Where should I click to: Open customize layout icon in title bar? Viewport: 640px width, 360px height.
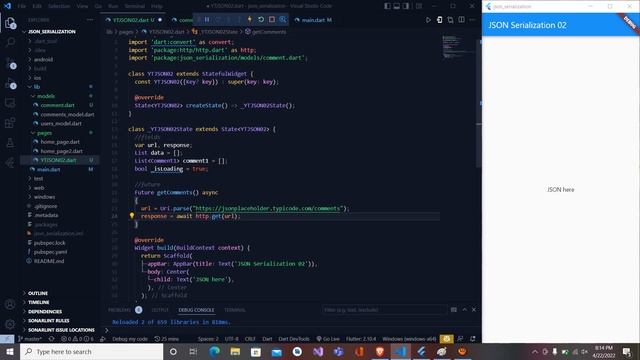click(419, 6)
